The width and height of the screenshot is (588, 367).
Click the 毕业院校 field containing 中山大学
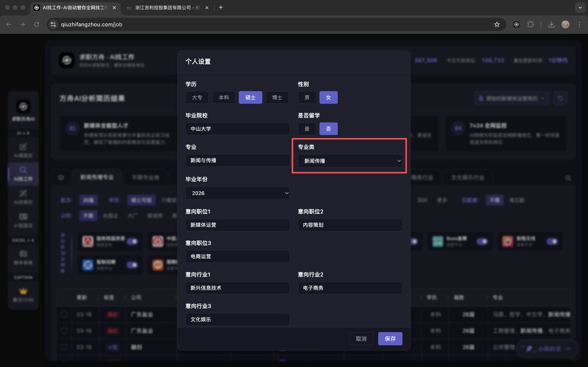(238, 129)
